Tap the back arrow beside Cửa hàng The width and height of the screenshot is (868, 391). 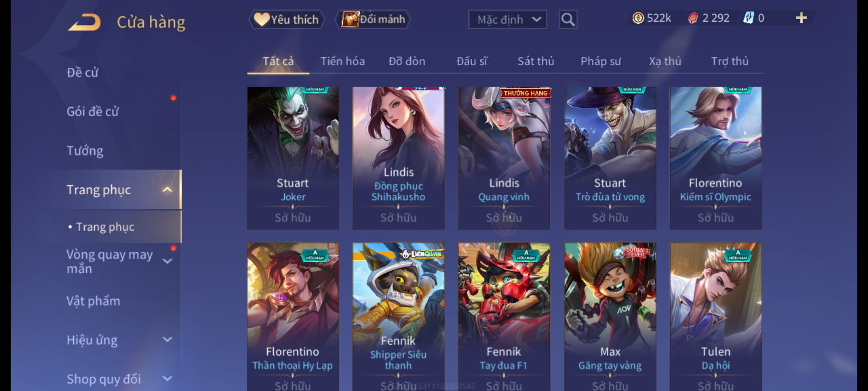tap(84, 22)
